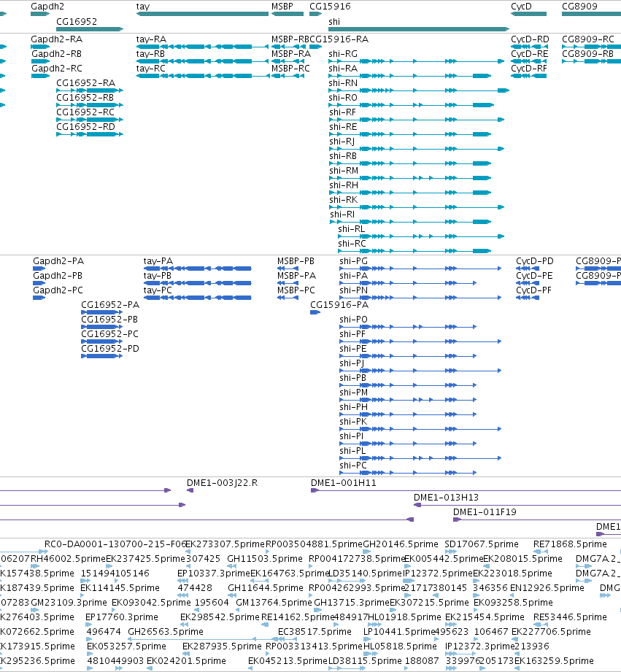Select transcript shi-RJ label
This screenshot has height=672, width=621.
pos(342,141)
